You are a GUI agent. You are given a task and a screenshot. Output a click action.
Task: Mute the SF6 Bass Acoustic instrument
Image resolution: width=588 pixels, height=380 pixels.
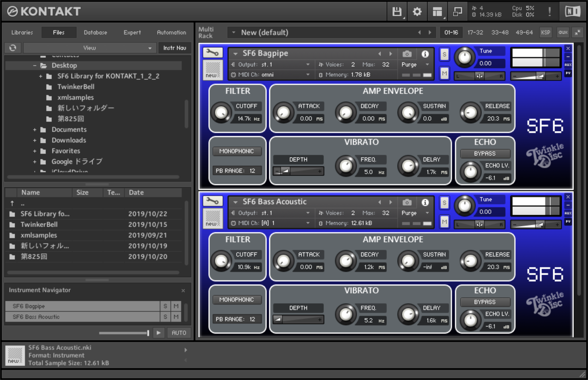coord(444,222)
